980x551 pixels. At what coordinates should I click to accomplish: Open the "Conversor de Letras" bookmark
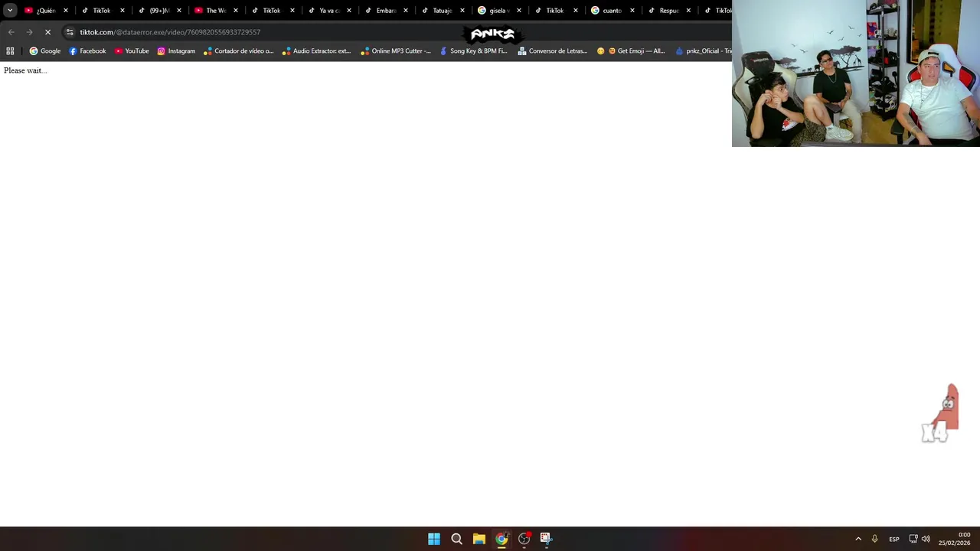click(553, 51)
